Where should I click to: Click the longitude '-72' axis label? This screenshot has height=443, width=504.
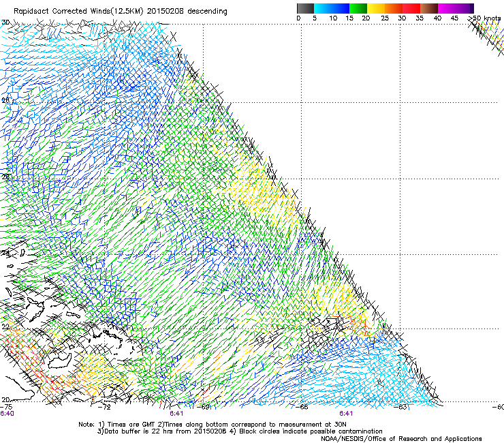click(x=105, y=407)
